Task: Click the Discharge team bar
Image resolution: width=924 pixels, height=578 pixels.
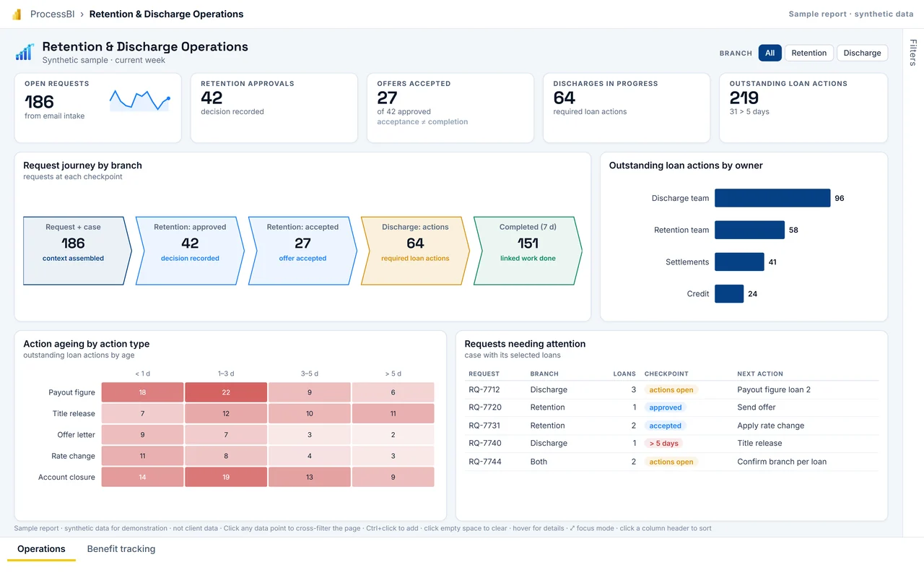Action: pos(772,198)
